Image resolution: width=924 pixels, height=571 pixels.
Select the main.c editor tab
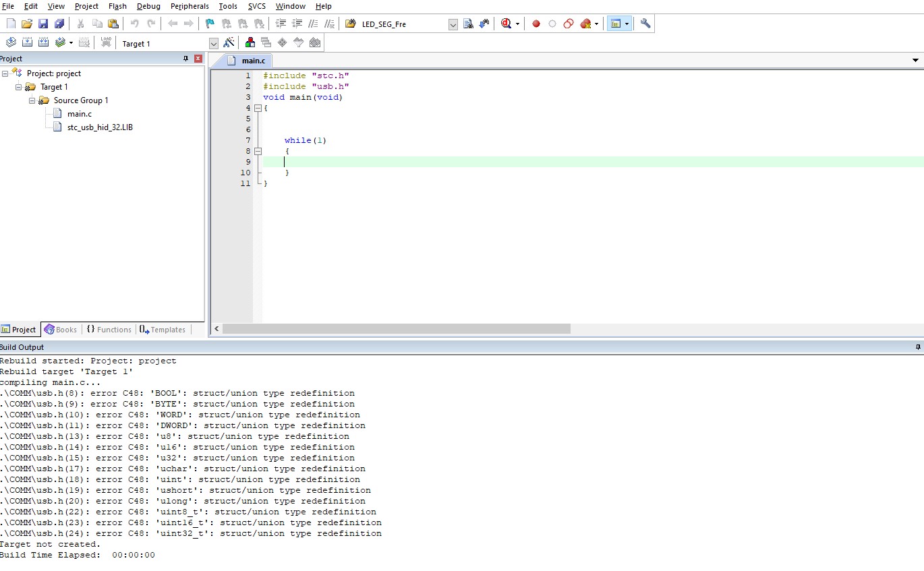click(247, 61)
